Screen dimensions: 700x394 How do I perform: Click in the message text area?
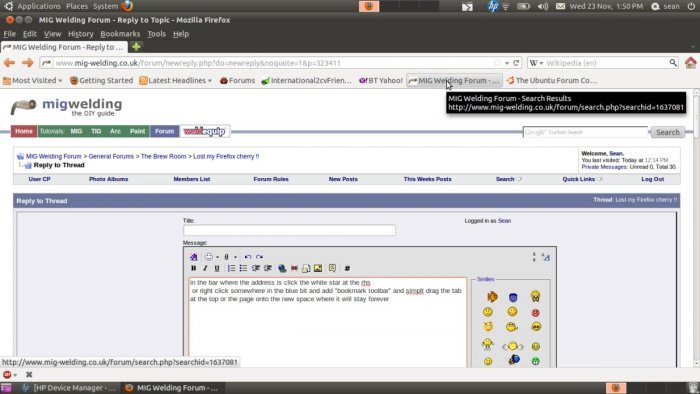pyautogui.click(x=328, y=323)
